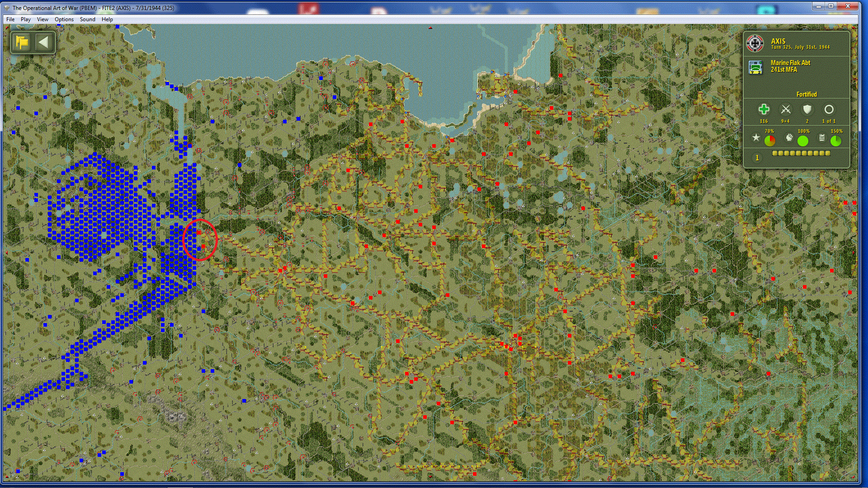The image size is (868, 488).
Task: Click the fist readiness icon
Action: 789,138
